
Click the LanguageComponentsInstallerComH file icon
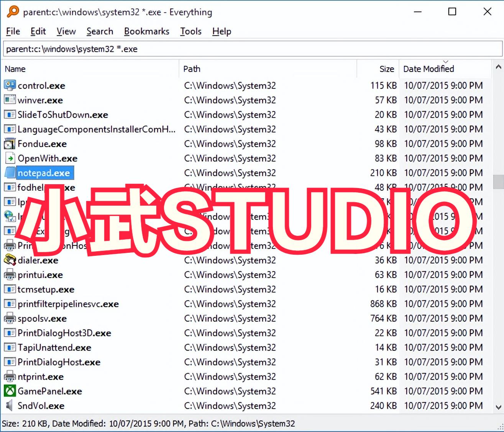click(10, 129)
